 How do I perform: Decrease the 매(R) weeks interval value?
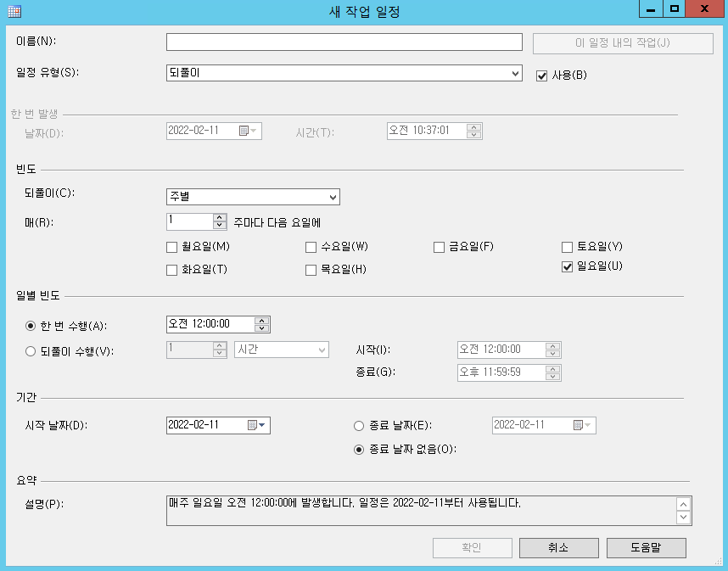(x=220, y=225)
